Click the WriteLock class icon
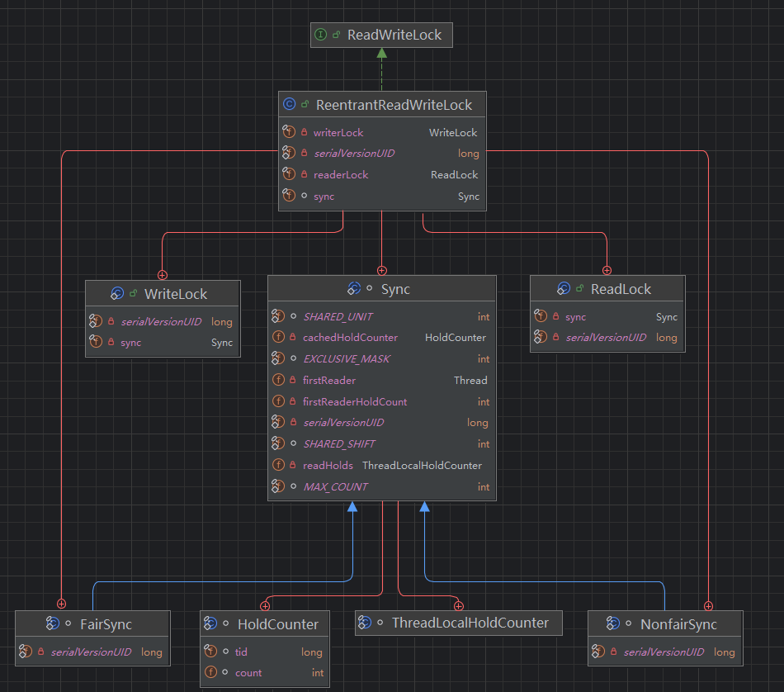784x692 pixels. pyautogui.click(x=117, y=294)
